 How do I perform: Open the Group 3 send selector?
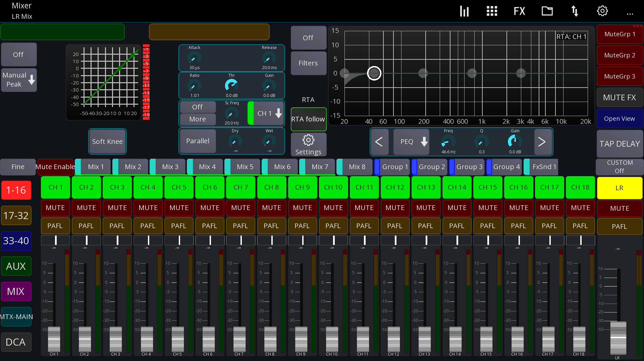[467, 167]
